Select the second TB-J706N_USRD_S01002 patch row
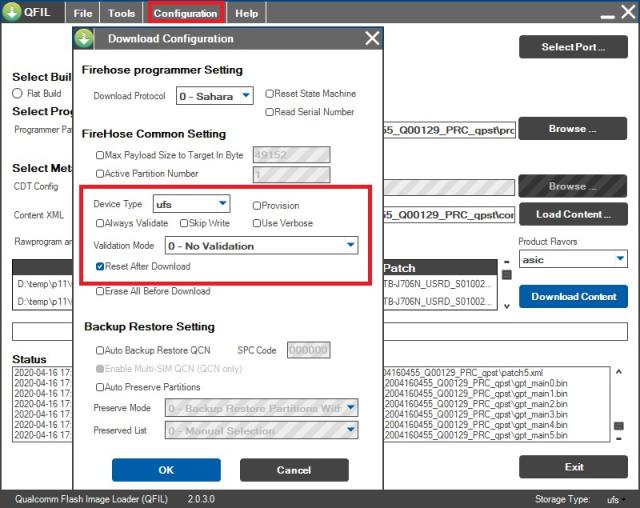640x508 pixels. (x=439, y=302)
